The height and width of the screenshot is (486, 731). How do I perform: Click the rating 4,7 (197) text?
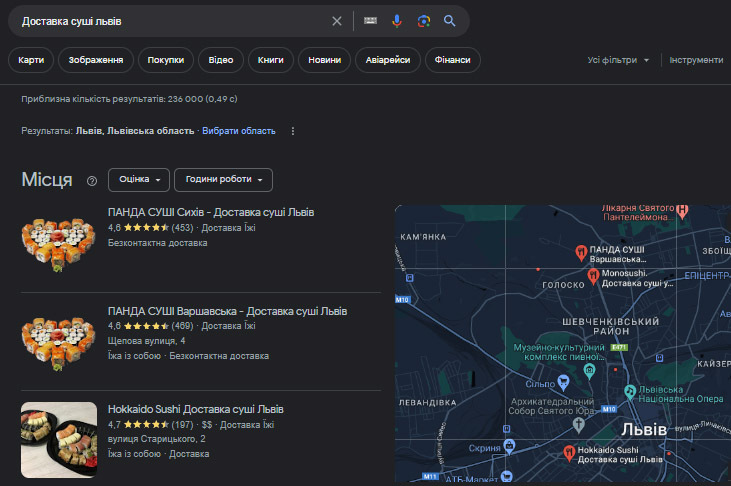point(151,424)
